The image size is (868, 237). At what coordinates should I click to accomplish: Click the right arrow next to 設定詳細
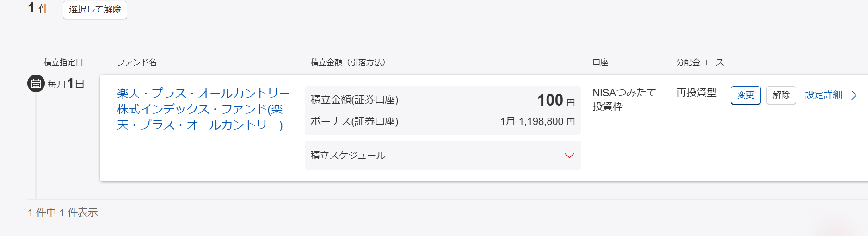(x=854, y=95)
